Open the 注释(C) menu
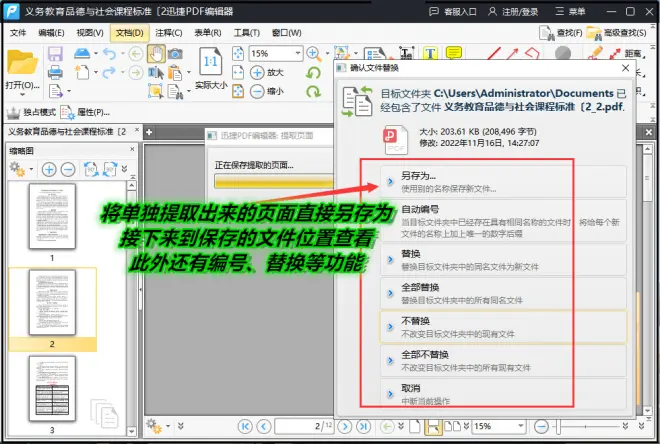Image resolution: width=660 pixels, height=444 pixels. (169, 33)
